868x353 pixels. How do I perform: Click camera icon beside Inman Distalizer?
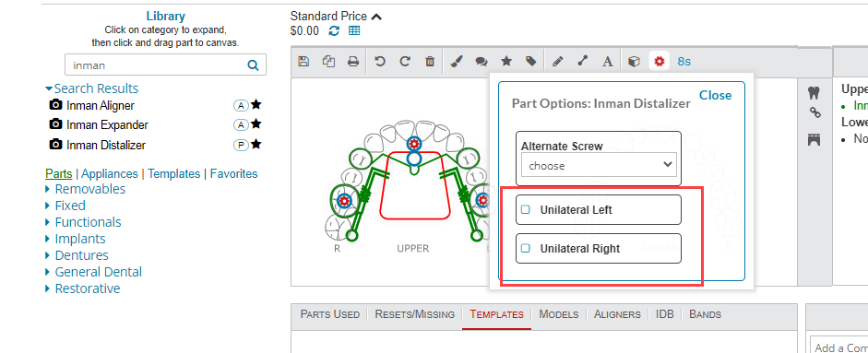tap(56, 145)
